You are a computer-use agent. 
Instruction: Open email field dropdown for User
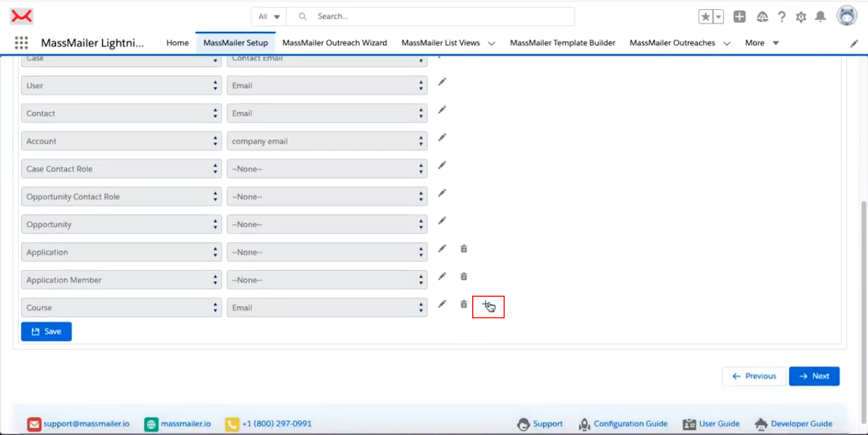[x=327, y=86]
